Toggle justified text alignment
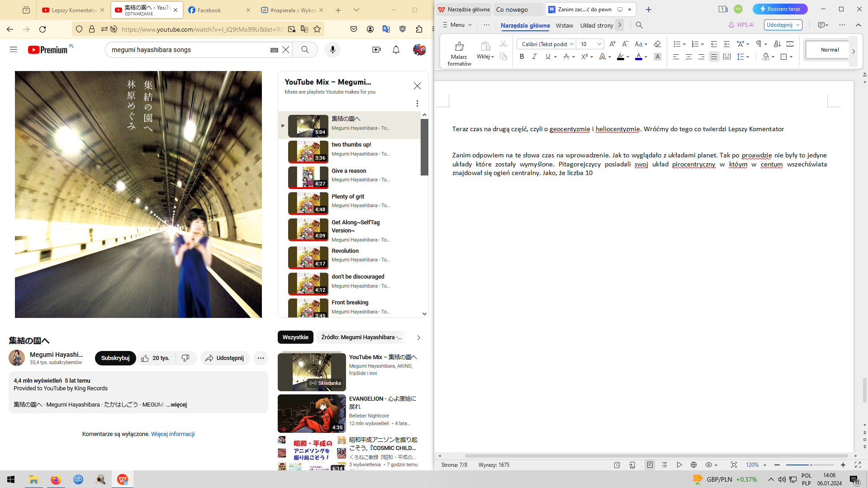 [714, 57]
